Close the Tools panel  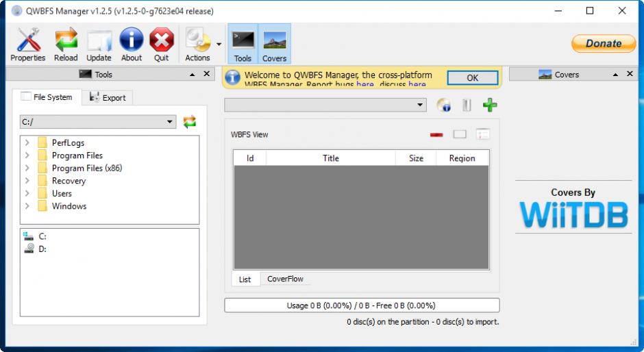coord(207,74)
